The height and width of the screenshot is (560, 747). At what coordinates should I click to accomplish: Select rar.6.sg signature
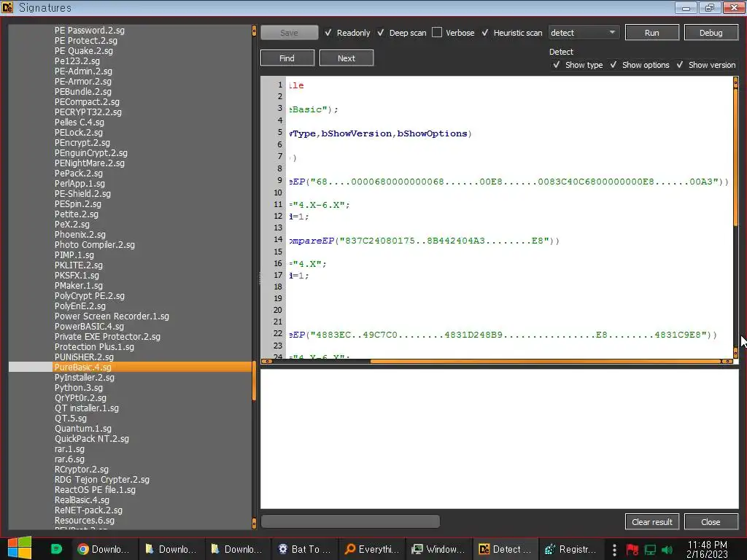point(69,459)
